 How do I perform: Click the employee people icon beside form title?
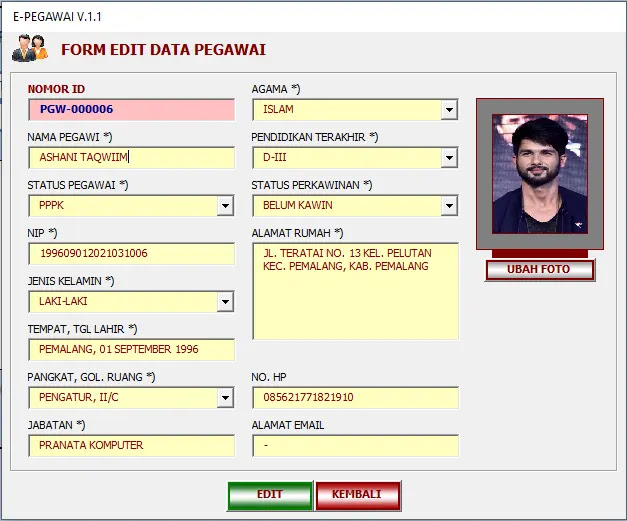point(30,48)
